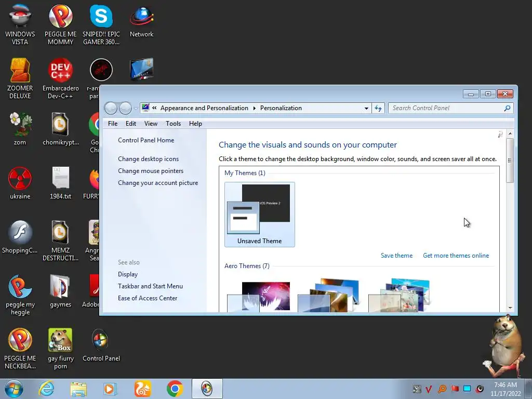Click Change desktop icons link
The height and width of the screenshot is (399, 532).
148,159
